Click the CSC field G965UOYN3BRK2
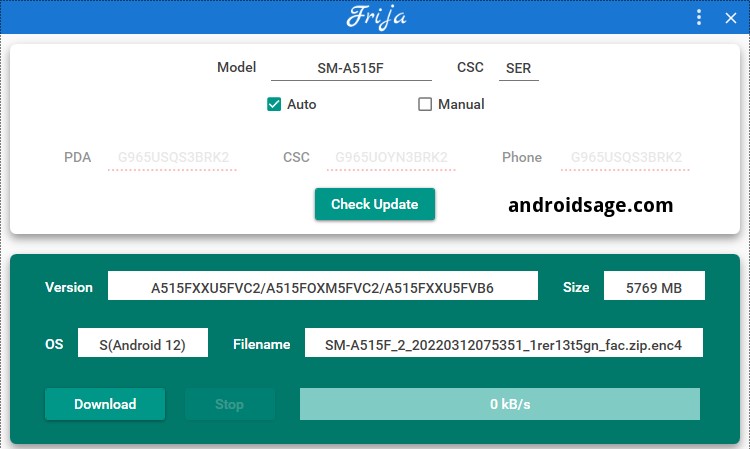Image resolution: width=750 pixels, height=449 pixels. [391, 158]
